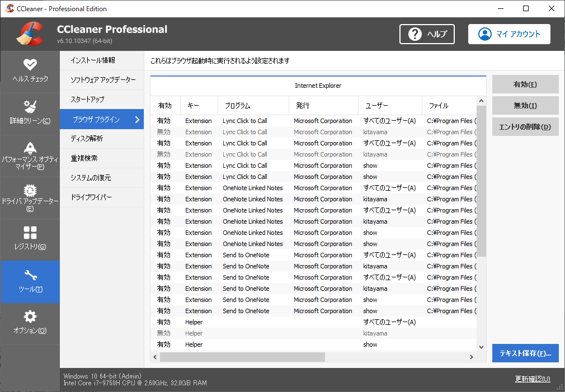Click the 有効(E) enable button
565x392 pixels.
tap(525, 84)
